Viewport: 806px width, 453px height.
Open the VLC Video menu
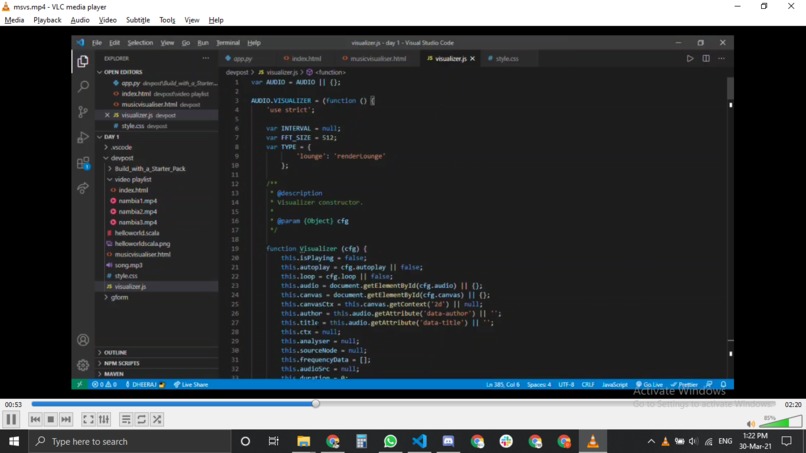tap(107, 20)
